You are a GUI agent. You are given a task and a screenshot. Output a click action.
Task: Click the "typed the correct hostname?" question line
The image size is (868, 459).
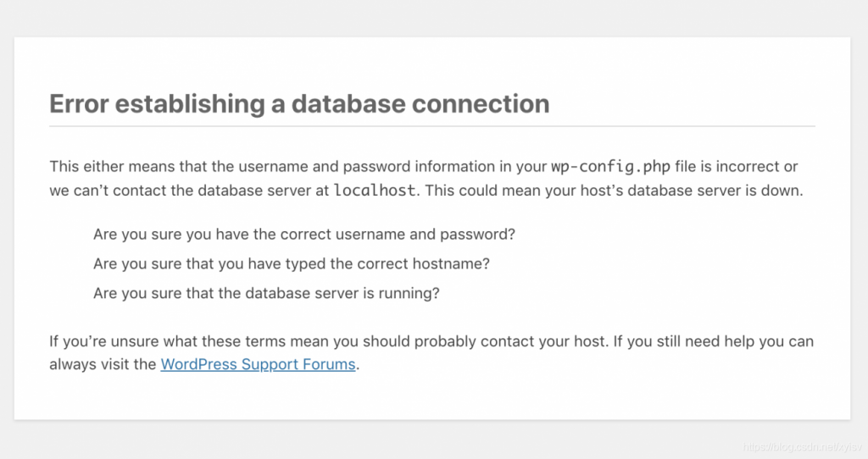pos(292,263)
